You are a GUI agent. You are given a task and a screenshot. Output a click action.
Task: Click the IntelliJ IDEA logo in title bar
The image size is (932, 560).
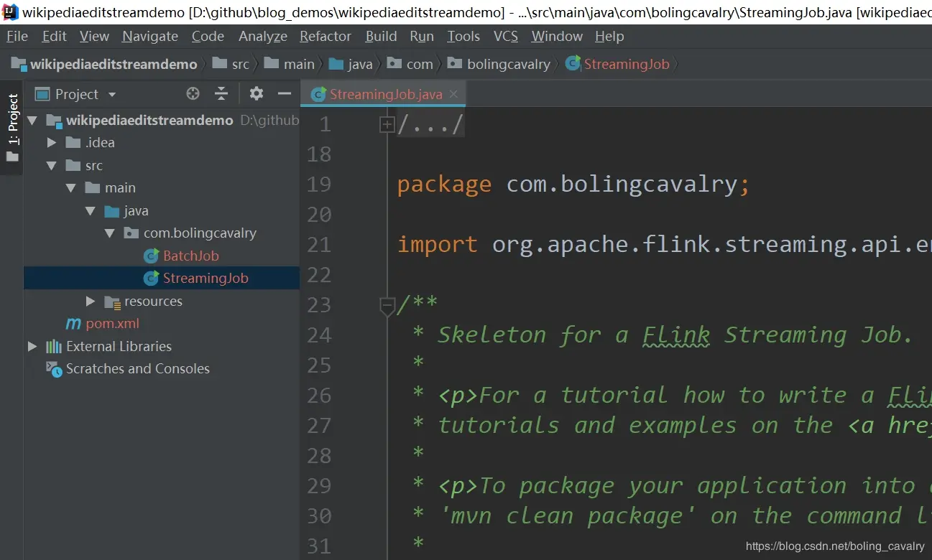[x=10, y=12]
